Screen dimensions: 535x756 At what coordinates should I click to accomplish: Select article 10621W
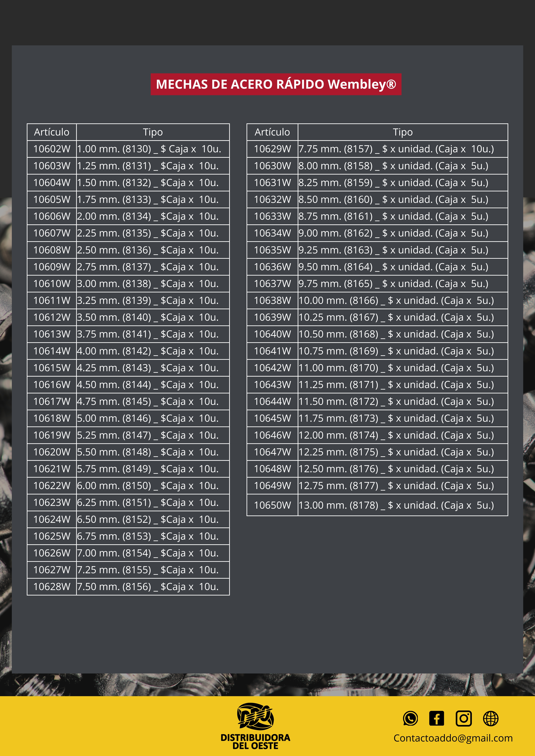[x=52, y=469]
